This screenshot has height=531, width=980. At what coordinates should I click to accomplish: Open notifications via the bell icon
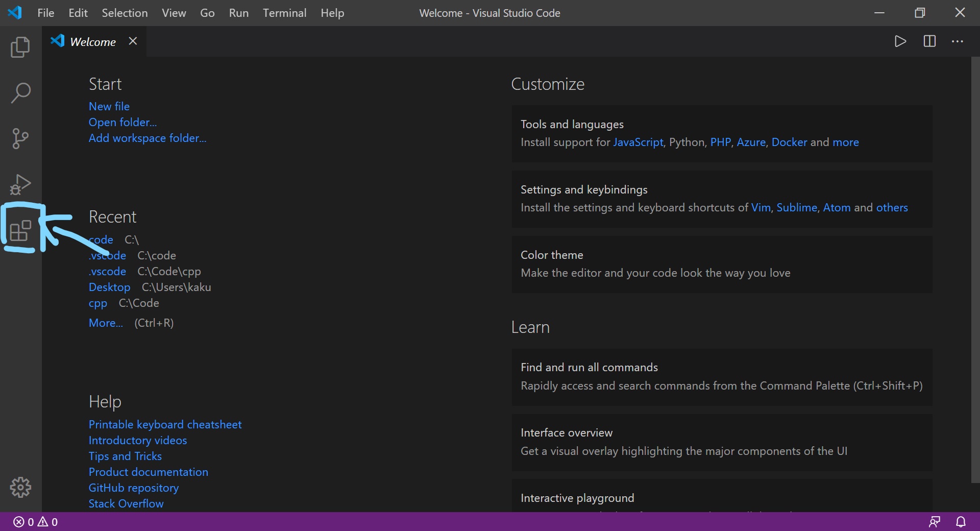click(x=962, y=521)
